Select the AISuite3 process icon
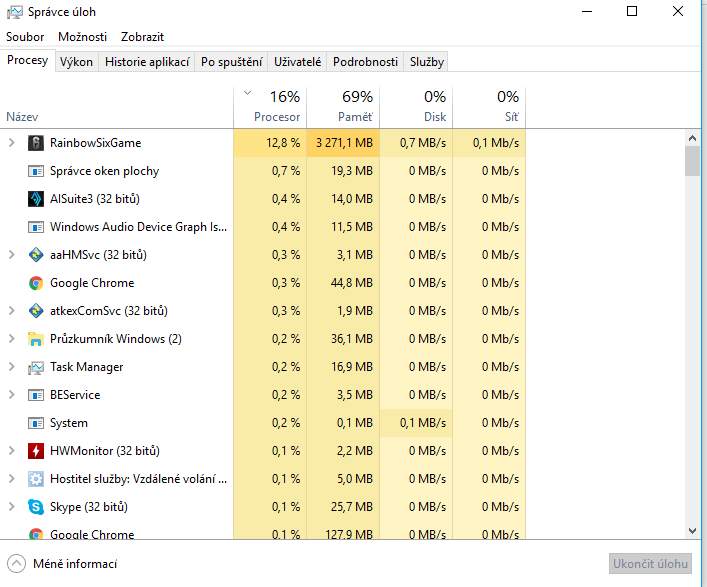Image resolution: width=707 pixels, height=587 pixels. click(x=36, y=199)
